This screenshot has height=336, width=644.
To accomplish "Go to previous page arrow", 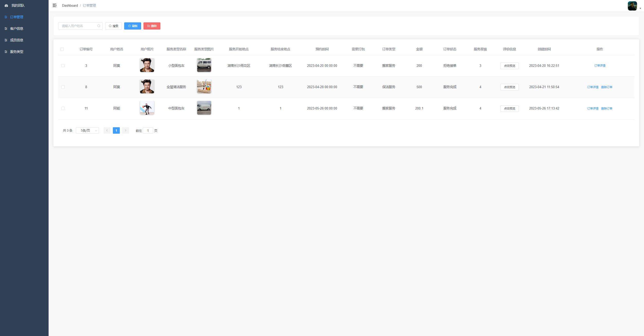I will coord(107,131).
